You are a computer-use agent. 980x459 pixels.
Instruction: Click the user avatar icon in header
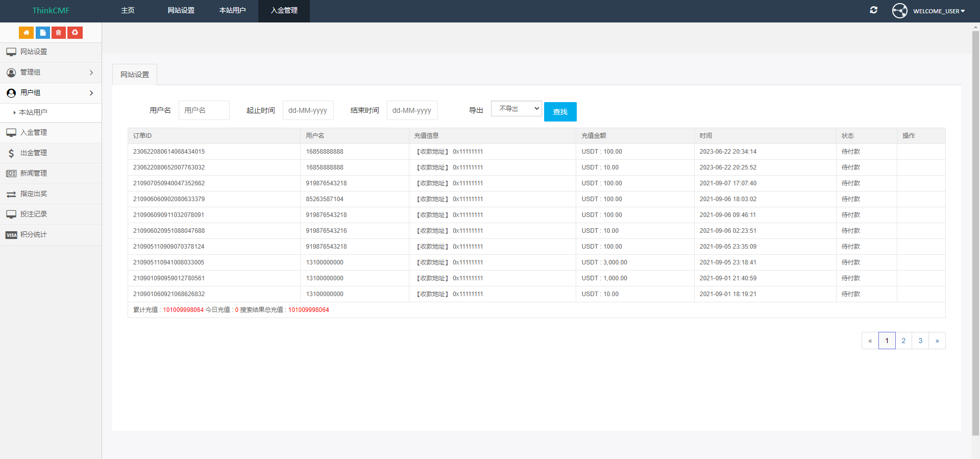point(899,11)
